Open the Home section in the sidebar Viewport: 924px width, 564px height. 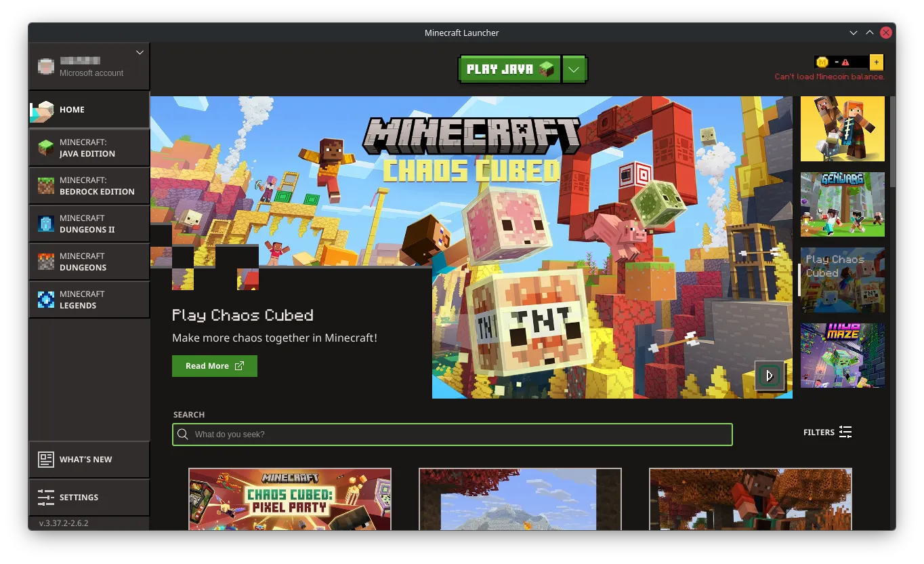pyautogui.click(x=89, y=110)
